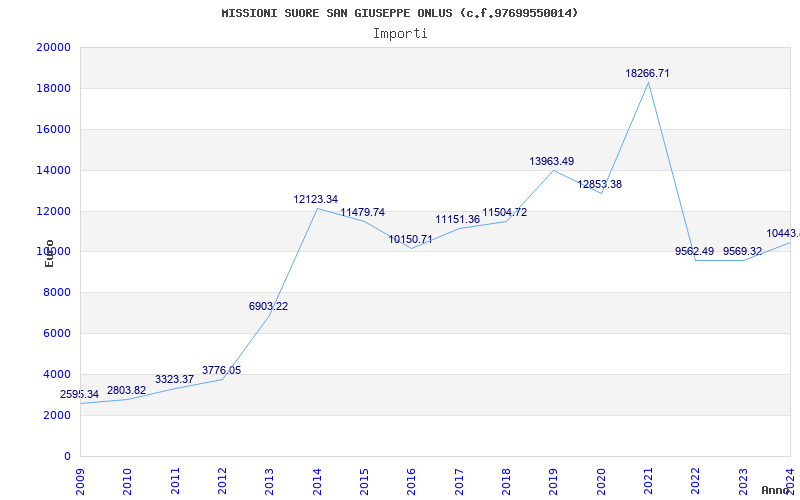Select data label 9562.49
800x500 pixels.
pyautogui.click(x=694, y=251)
